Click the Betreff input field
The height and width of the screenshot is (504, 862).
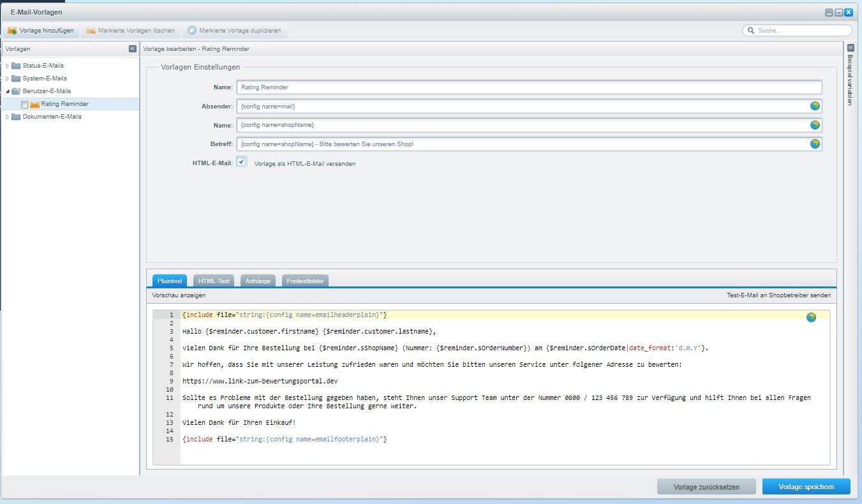click(x=529, y=144)
